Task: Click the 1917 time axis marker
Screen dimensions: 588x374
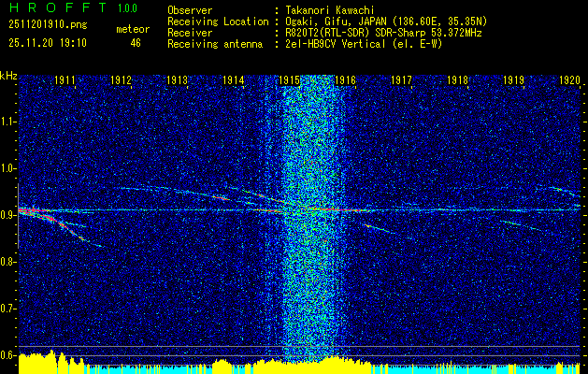Action: (x=401, y=79)
